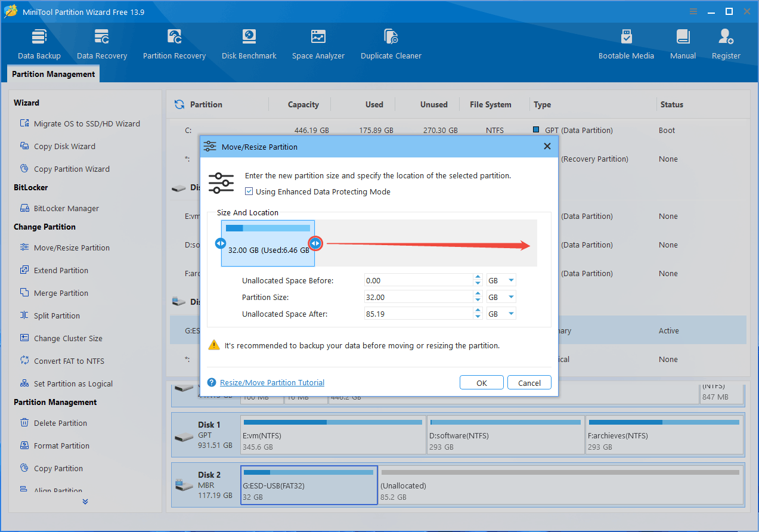Click left resize handle of partition
This screenshot has height=532, width=759.
(x=220, y=243)
